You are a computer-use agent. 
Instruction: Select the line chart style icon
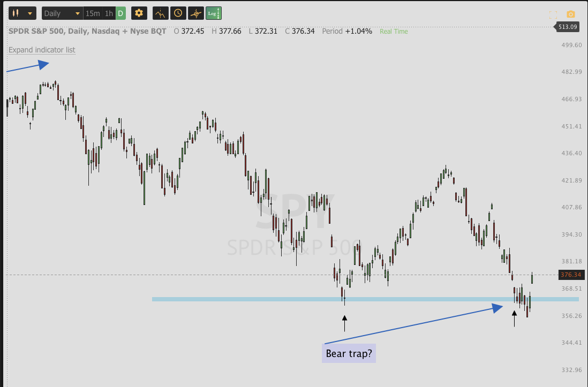coord(160,13)
